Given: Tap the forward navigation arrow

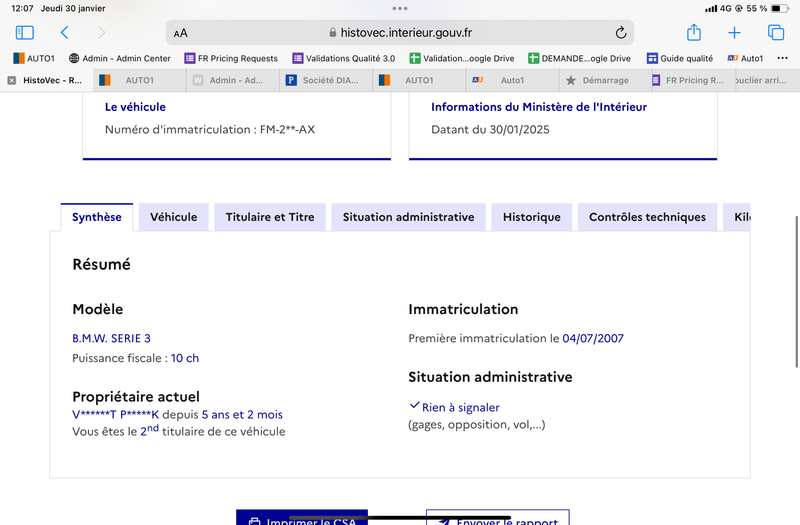Looking at the screenshot, I should [101, 33].
